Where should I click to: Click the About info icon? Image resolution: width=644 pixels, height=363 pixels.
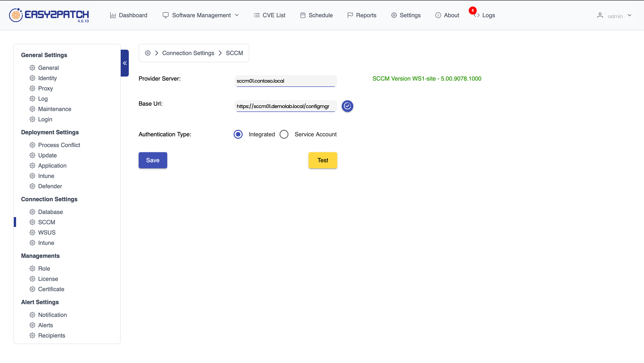pyautogui.click(x=438, y=15)
